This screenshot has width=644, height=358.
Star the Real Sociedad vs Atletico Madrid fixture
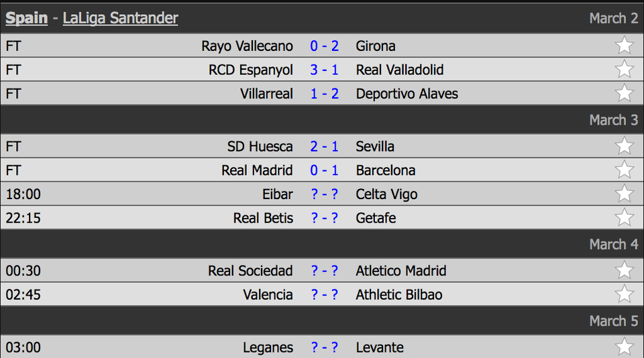(624, 271)
